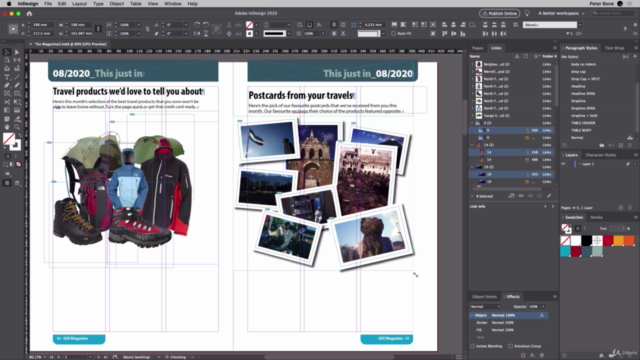Viewport: 640px width, 360px height.
Task: Click the Rotate 90° Clockwise icon
Action: (197, 25)
